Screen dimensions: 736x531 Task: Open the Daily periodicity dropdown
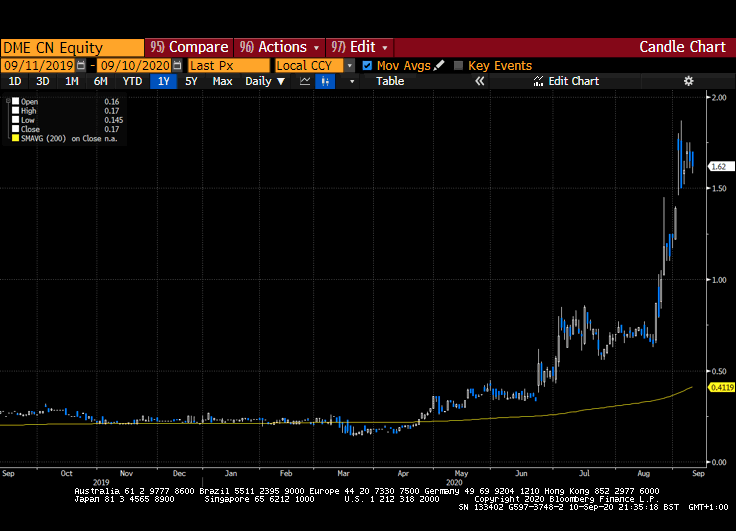pyautogui.click(x=265, y=81)
